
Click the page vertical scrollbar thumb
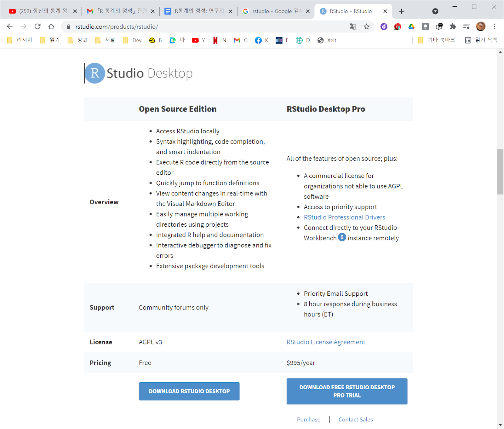(x=500, y=172)
